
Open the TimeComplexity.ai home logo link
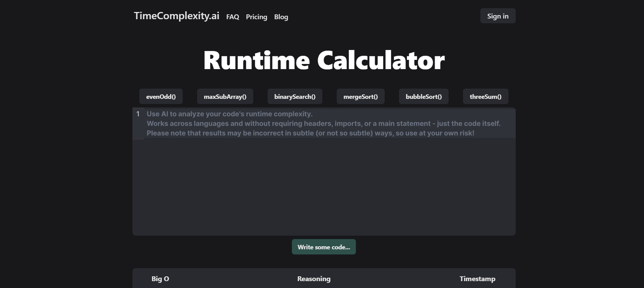(176, 16)
